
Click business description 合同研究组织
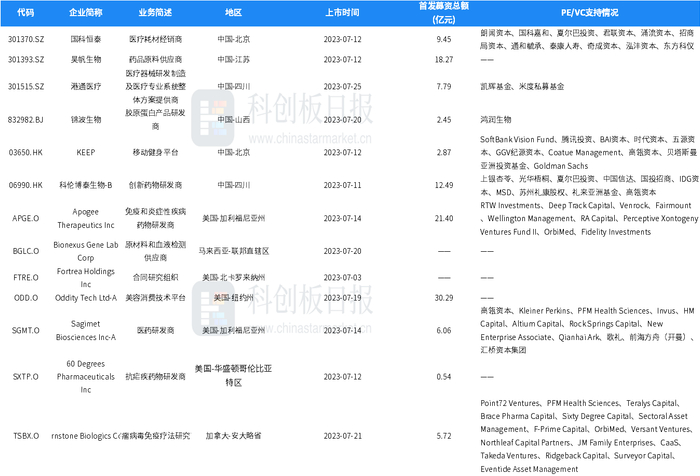(x=155, y=277)
